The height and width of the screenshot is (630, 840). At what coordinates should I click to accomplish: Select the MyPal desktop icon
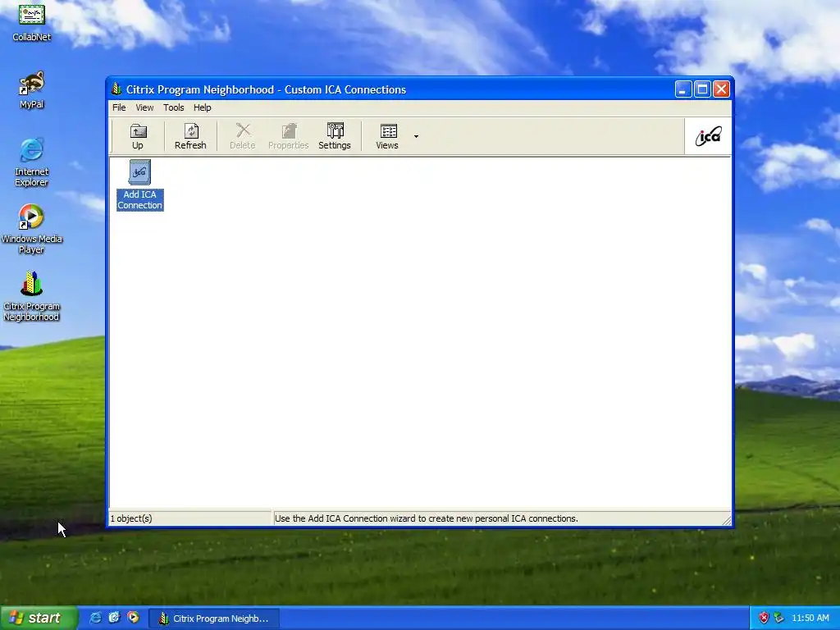(x=32, y=90)
